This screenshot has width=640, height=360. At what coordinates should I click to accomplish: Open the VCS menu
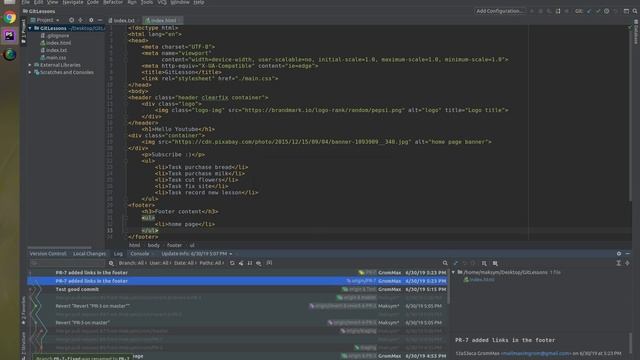click(x=162, y=2)
